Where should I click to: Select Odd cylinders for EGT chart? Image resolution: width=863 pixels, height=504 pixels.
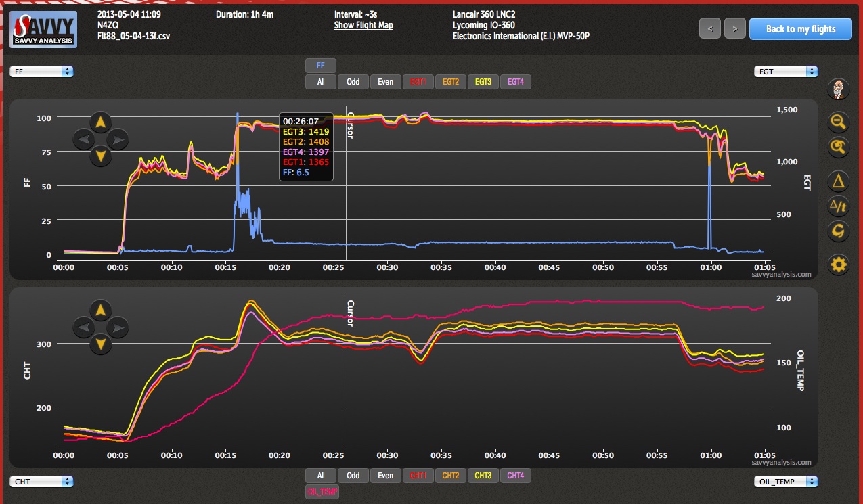coord(353,82)
